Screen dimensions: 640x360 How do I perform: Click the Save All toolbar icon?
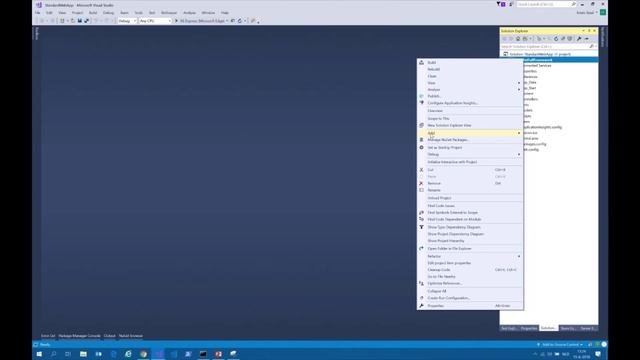coord(86,21)
